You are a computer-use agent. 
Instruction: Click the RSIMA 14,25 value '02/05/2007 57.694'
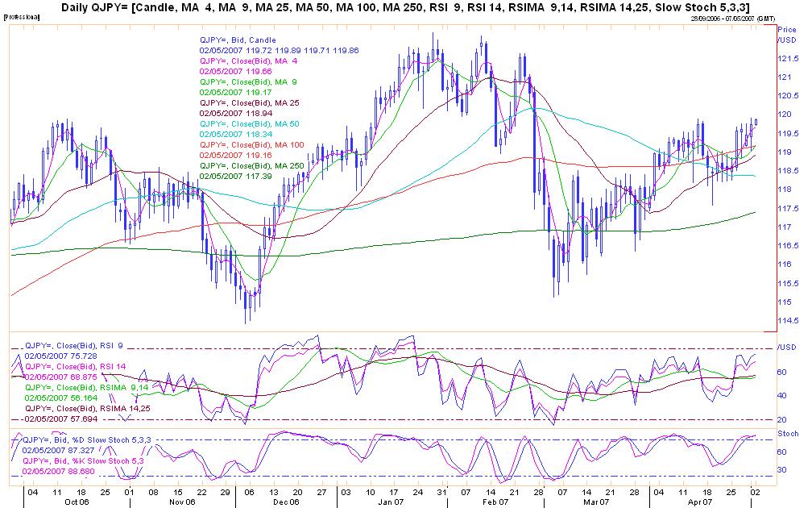(60, 418)
